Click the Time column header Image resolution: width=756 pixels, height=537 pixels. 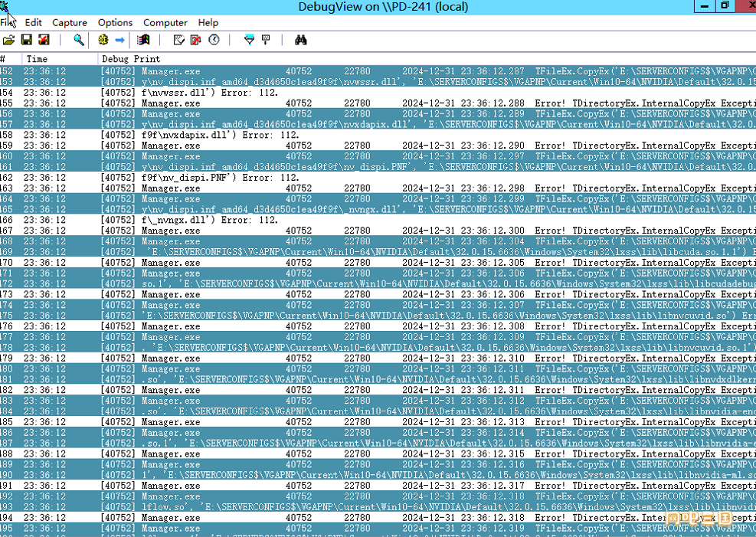click(37, 59)
